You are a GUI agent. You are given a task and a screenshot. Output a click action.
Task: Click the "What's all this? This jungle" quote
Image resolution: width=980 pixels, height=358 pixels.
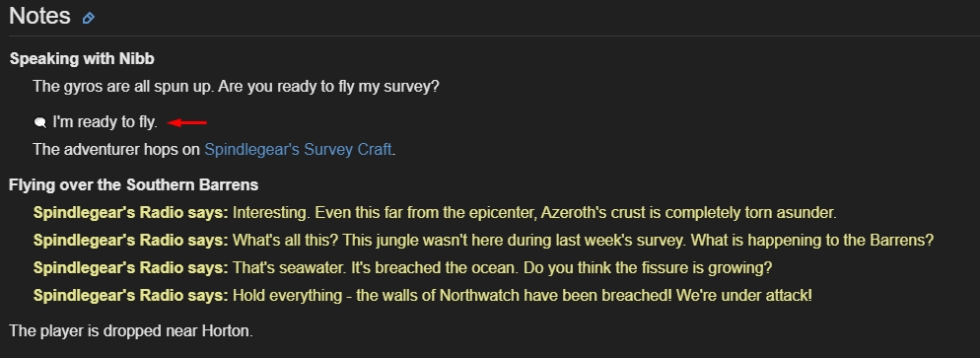coord(583,240)
